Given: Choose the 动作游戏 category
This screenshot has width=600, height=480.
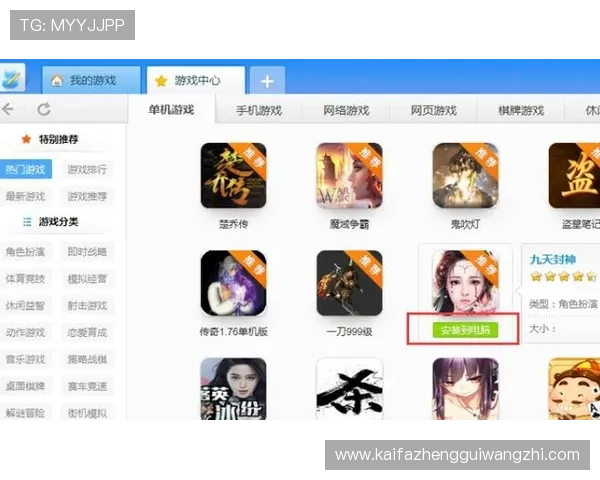Looking at the screenshot, I should click(25, 332).
